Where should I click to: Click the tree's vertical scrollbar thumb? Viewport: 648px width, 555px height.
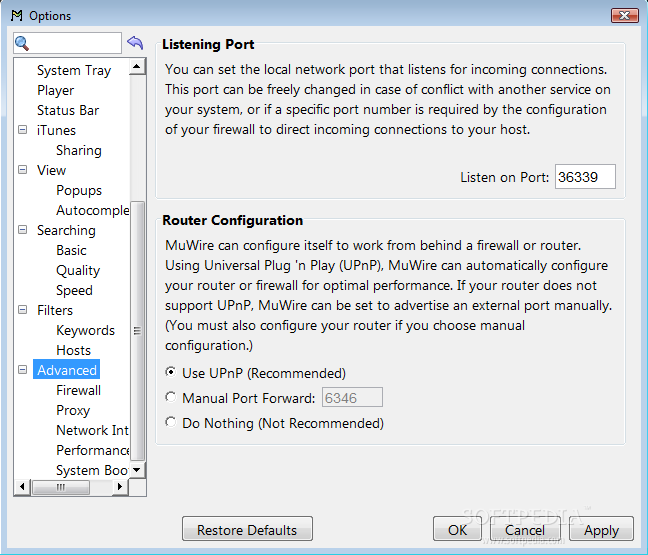point(137,331)
